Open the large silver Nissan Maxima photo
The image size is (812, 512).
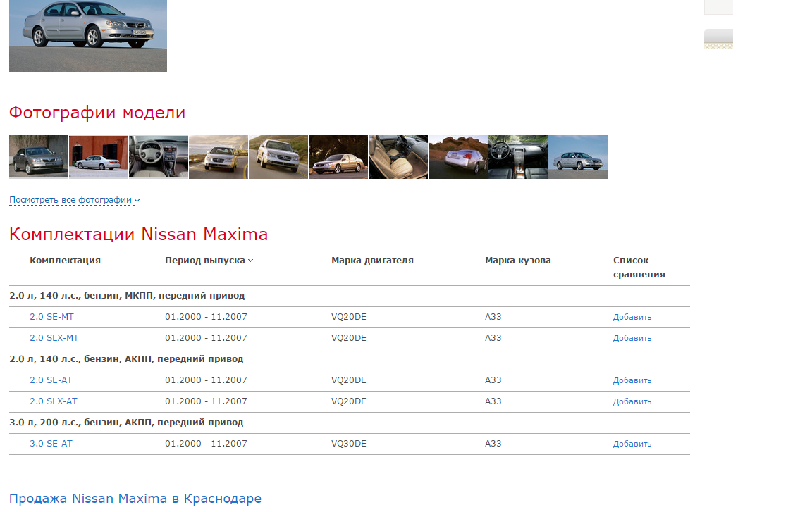click(88, 36)
